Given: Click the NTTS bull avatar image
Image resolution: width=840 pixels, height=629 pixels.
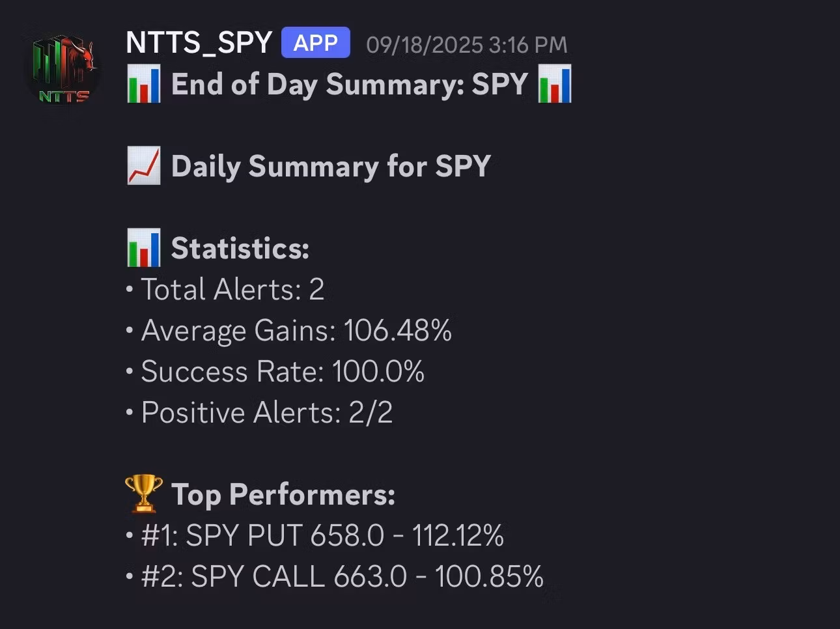Looking at the screenshot, I should [63, 69].
